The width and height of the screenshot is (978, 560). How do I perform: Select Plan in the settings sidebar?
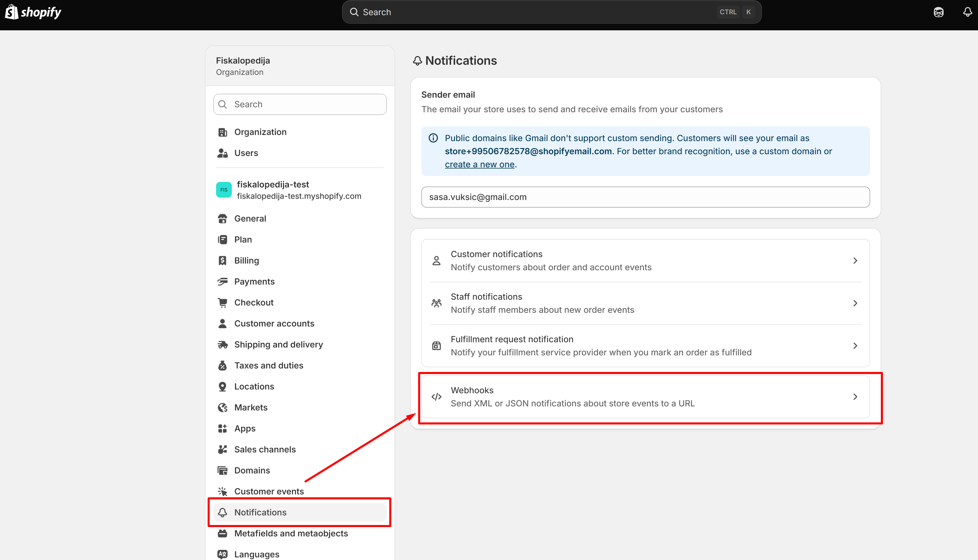click(x=300, y=240)
